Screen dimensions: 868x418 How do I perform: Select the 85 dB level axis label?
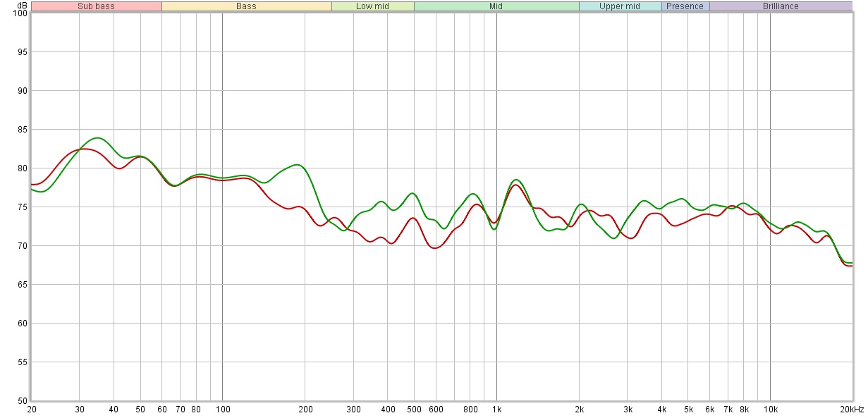click(x=22, y=130)
